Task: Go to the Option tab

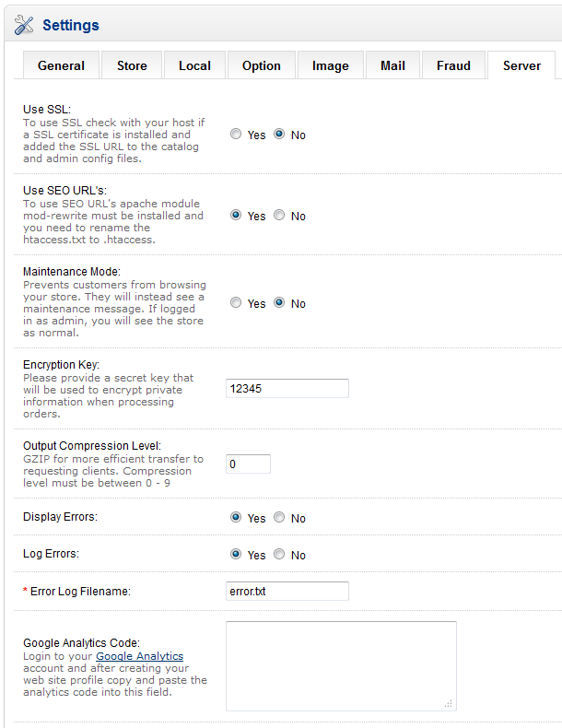Action: click(261, 65)
